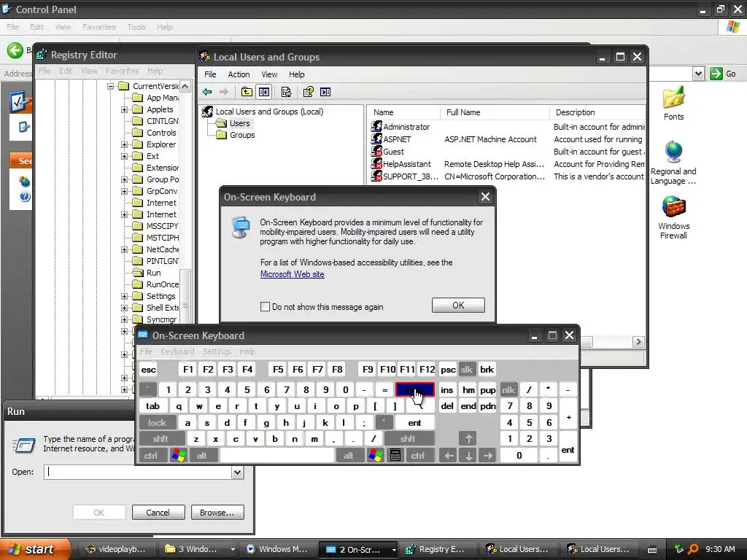Open View menu in Local Users and Groups

269,74
